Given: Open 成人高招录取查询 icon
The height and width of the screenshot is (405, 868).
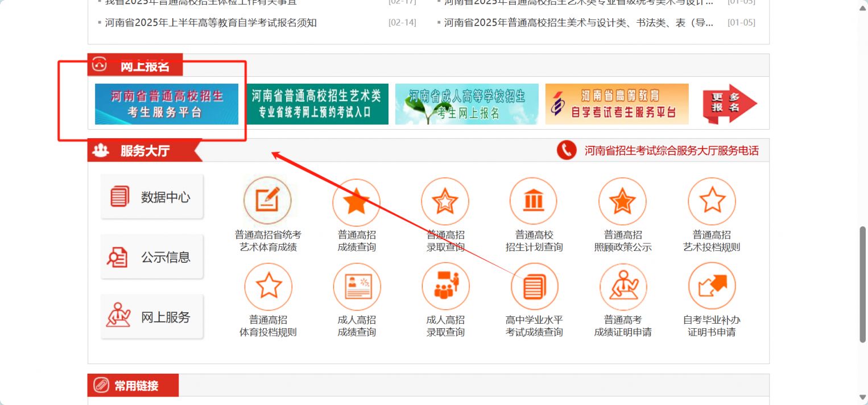Looking at the screenshot, I should pyautogui.click(x=445, y=286).
